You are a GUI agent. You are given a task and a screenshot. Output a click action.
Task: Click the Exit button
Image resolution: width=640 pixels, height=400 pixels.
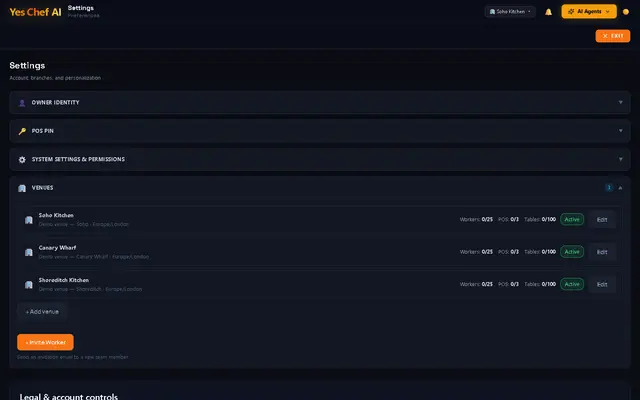coord(613,36)
